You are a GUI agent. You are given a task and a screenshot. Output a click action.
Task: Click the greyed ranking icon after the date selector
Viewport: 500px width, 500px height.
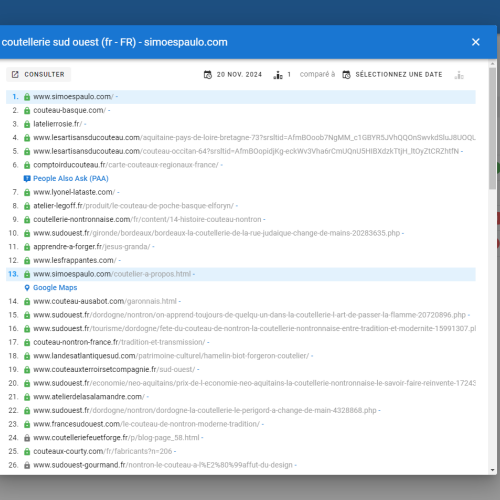coord(459,75)
